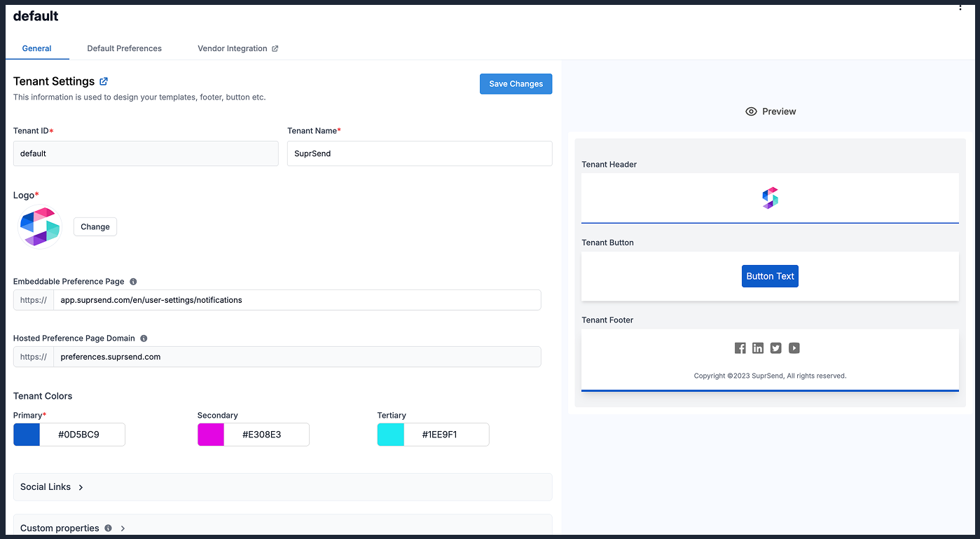Open the Tenant Settings external link icon
980x539 pixels.
point(104,81)
